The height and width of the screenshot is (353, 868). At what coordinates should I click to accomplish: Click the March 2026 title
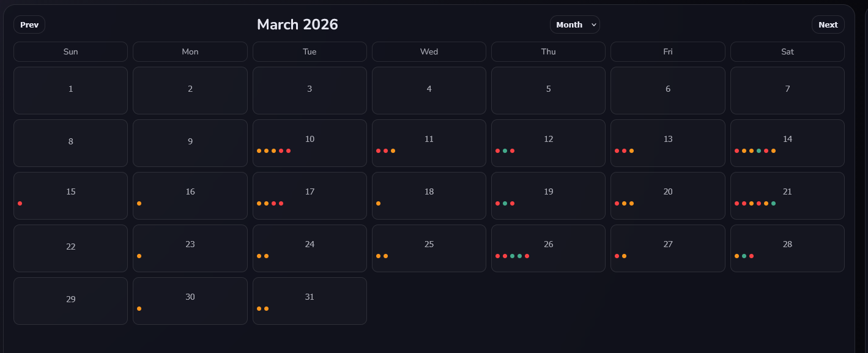coord(297,24)
